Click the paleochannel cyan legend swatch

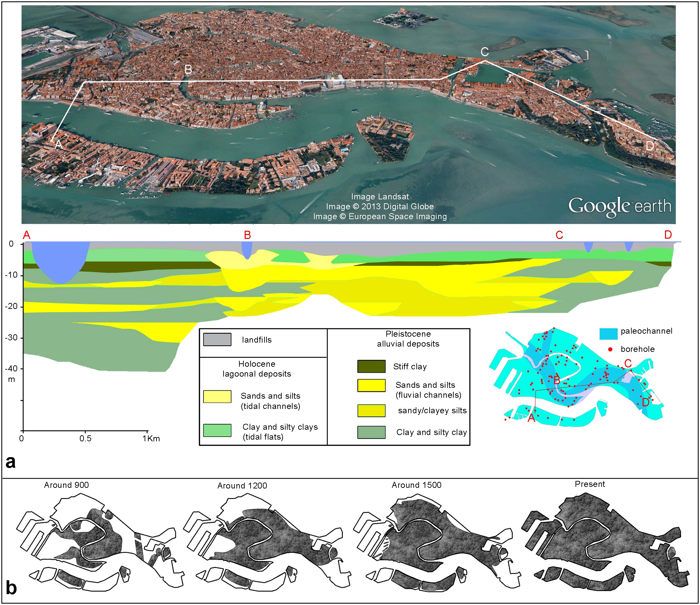click(609, 334)
